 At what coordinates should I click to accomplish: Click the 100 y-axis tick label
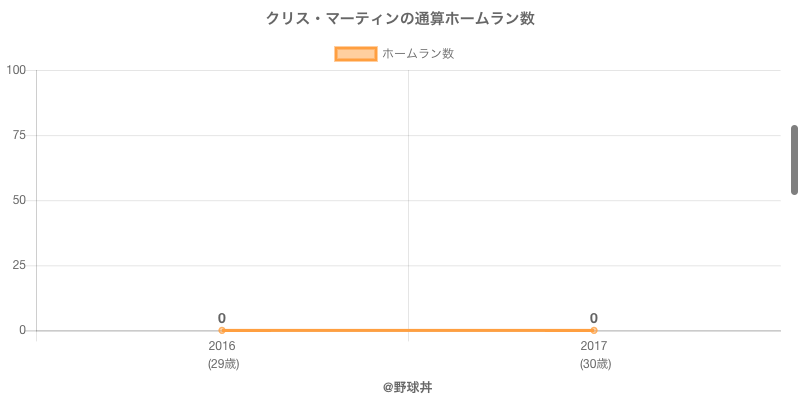[x=16, y=70]
